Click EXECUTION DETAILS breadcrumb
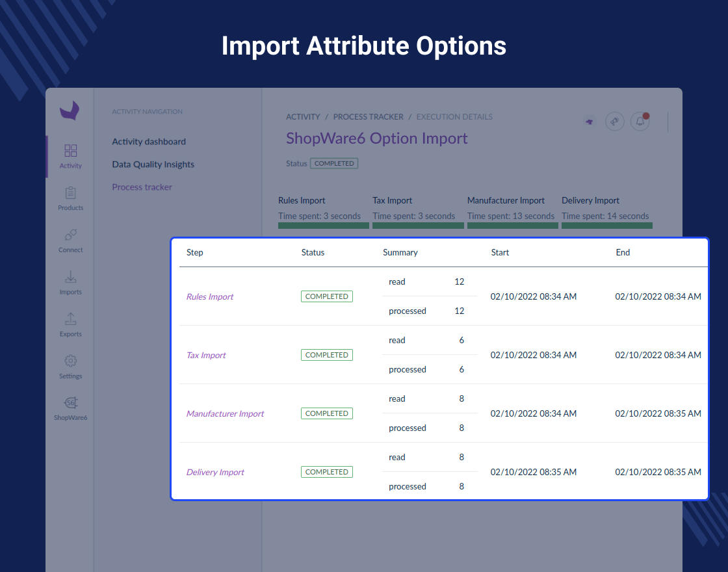The height and width of the screenshot is (572, 728). (454, 117)
